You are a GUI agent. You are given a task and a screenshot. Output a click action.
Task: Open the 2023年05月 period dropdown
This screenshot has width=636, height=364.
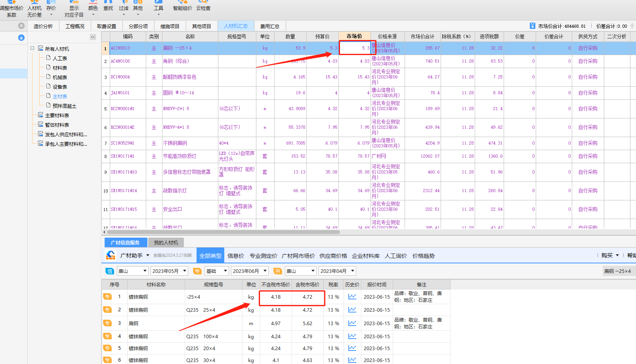click(x=169, y=271)
